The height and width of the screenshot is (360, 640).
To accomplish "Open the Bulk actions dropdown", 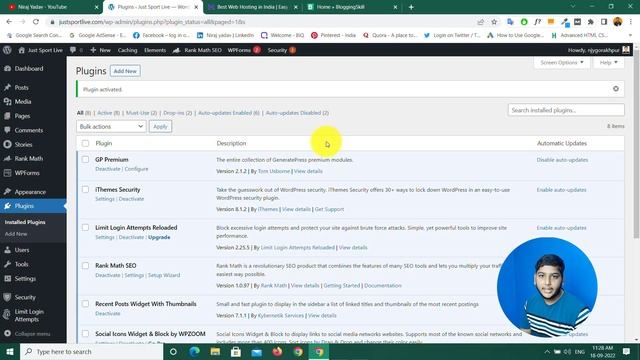I will click(111, 127).
